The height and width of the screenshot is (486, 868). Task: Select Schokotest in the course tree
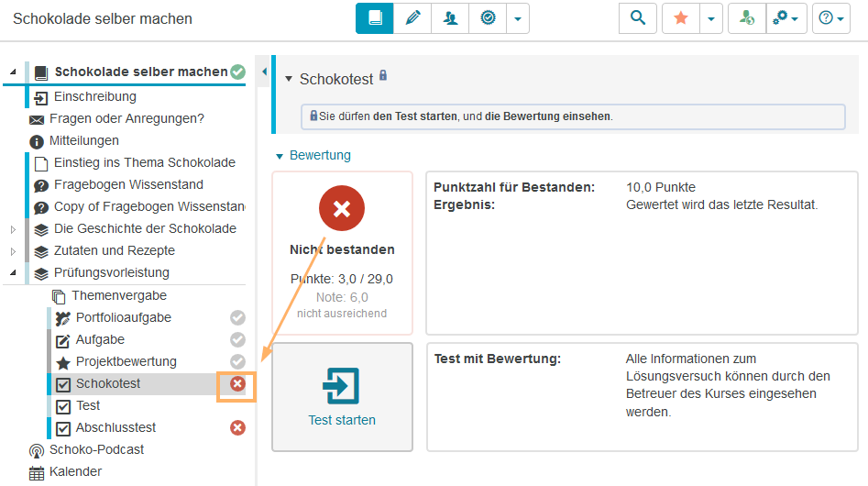[108, 383]
